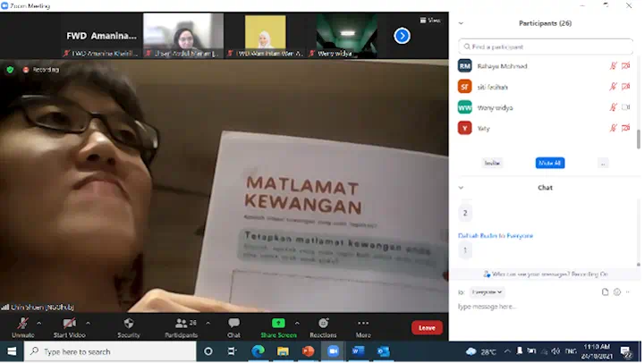The image size is (644, 363).
Task: Click the red Leave button
Action: pyautogui.click(x=427, y=328)
